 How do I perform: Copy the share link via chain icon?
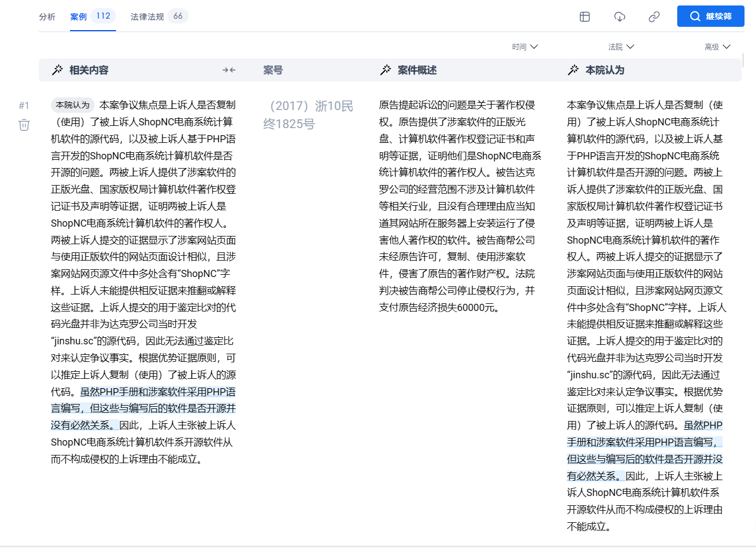tap(654, 17)
